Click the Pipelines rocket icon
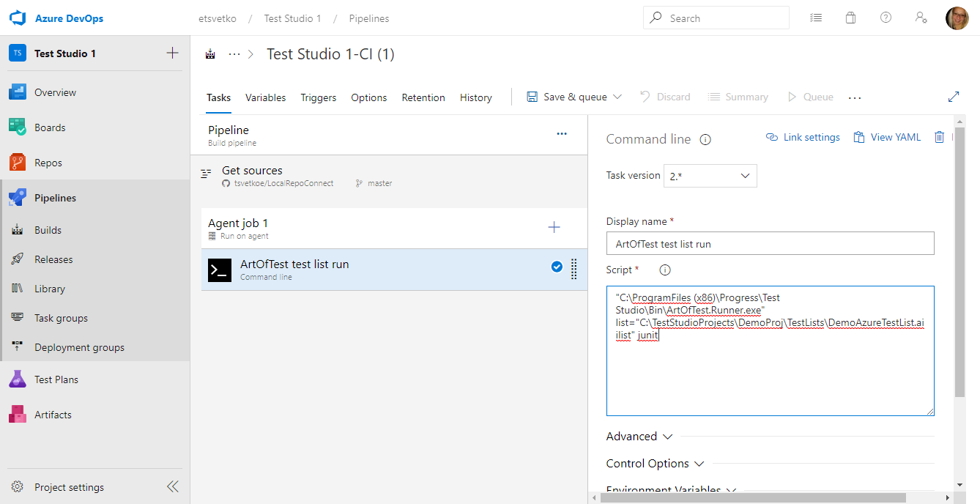This screenshot has width=980, height=504. [18, 198]
